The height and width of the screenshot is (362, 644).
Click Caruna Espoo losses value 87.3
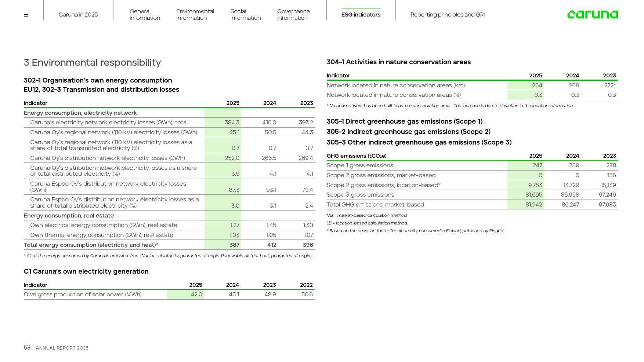click(x=234, y=190)
